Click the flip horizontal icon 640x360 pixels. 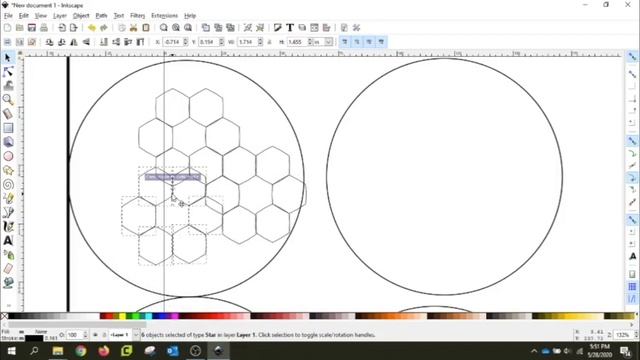[74, 42]
